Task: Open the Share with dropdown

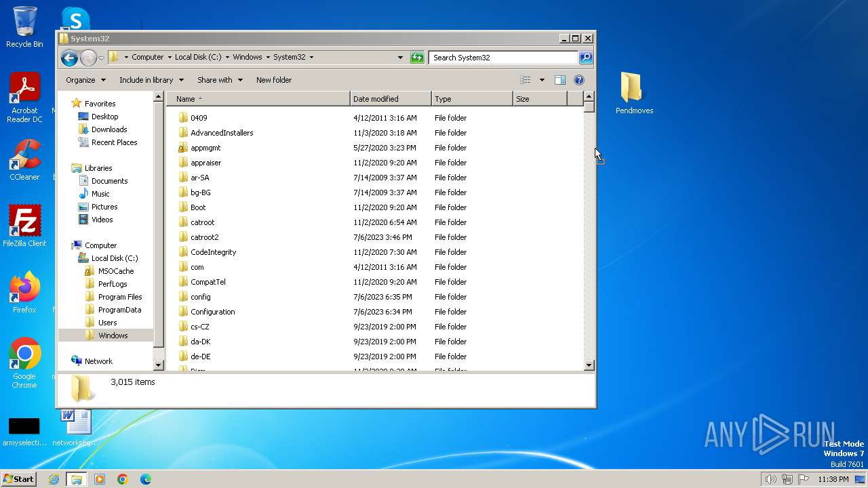Action: [220, 80]
